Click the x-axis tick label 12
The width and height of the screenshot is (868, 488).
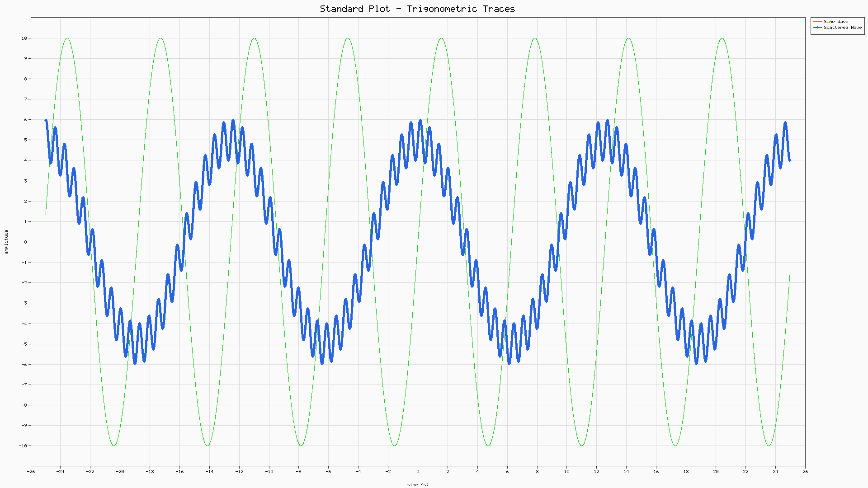[x=597, y=472]
